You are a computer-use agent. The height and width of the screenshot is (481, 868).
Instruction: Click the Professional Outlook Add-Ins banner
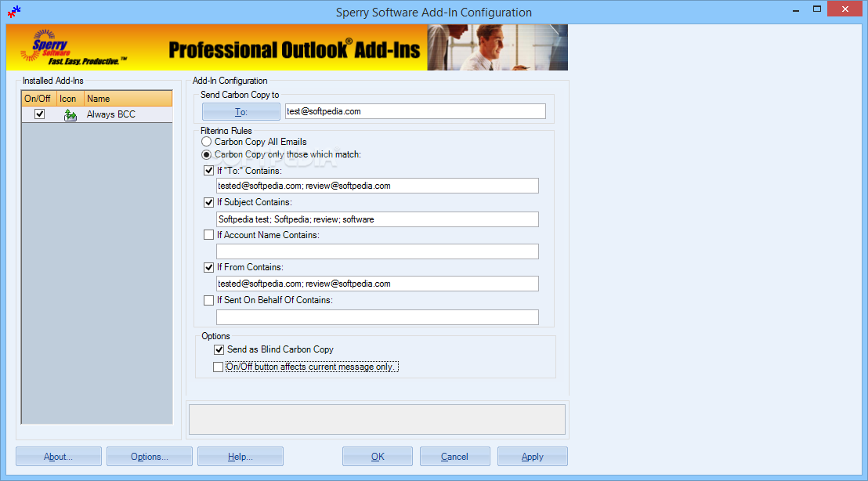click(x=287, y=48)
